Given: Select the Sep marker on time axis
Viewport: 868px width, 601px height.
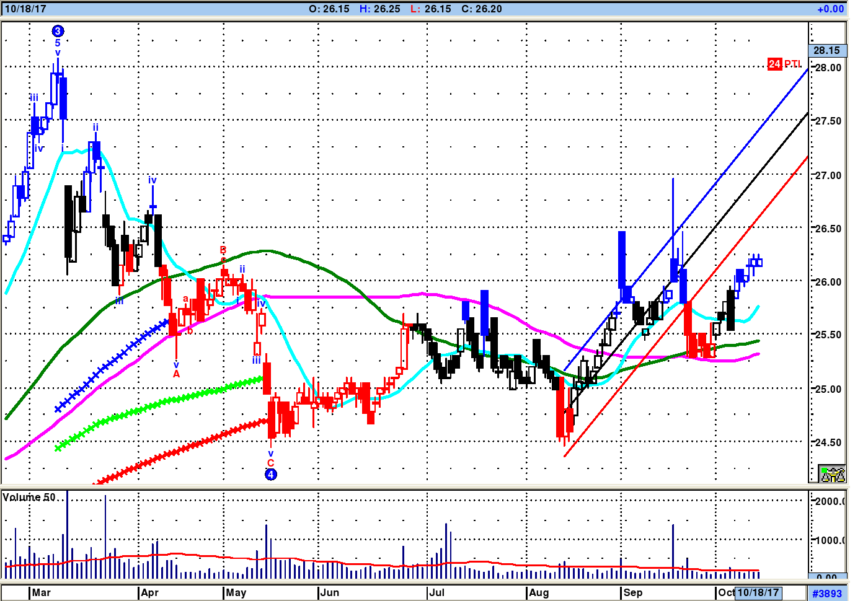Looking at the screenshot, I should click(633, 592).
